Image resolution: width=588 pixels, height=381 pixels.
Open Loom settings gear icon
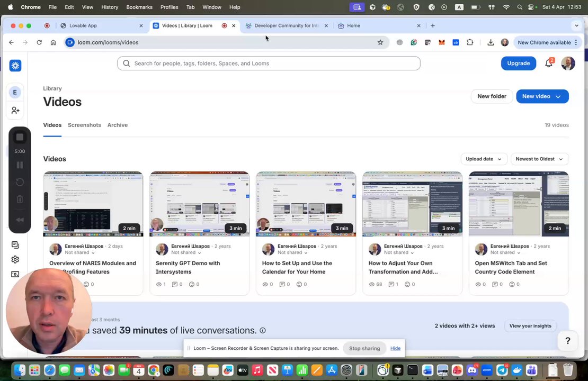click(x=15, y=259)
